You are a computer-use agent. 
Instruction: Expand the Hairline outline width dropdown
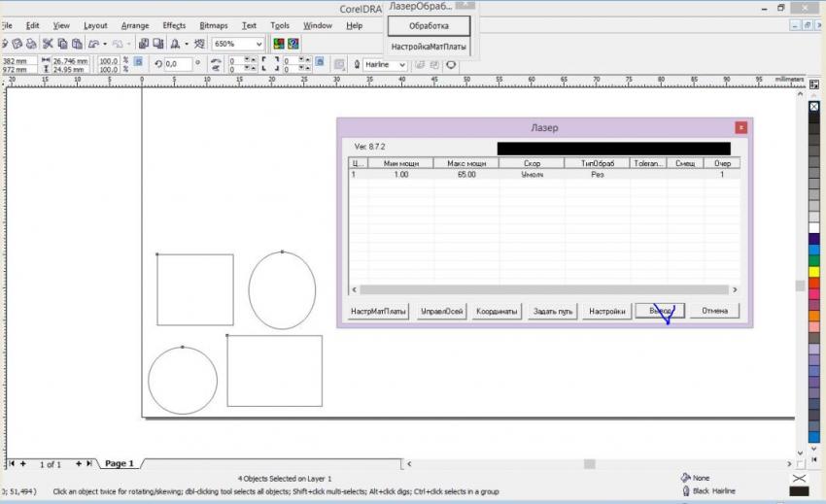(402, 65)
